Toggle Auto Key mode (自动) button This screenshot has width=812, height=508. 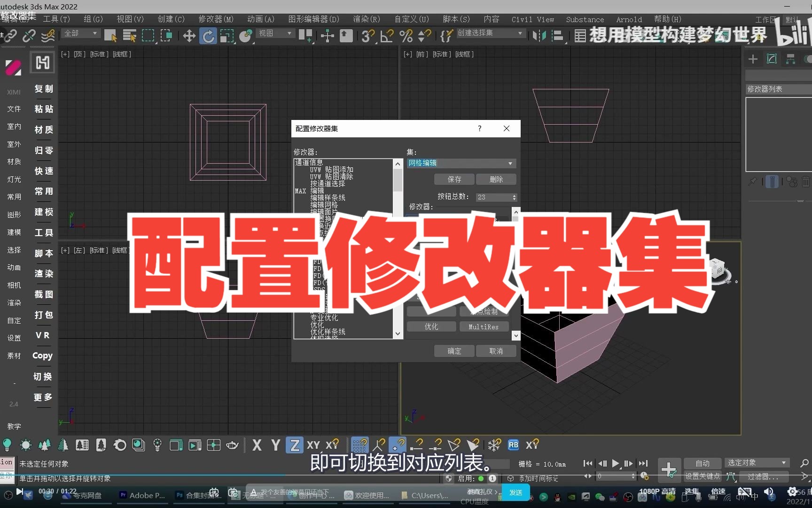tap(703, 463)
